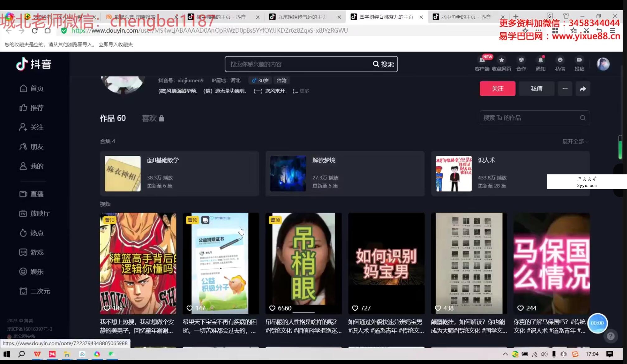
Task: Click the help question mark icon
Action: (611, 336)
